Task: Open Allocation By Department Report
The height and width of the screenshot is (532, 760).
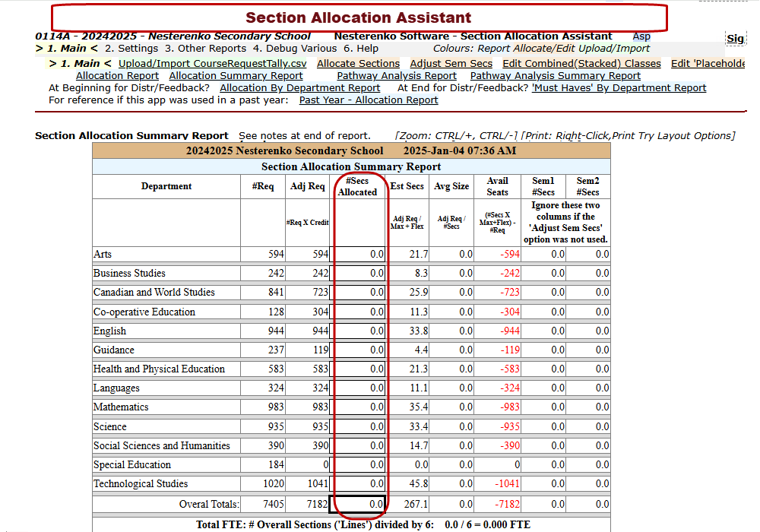Action: (x=299, y=88)
